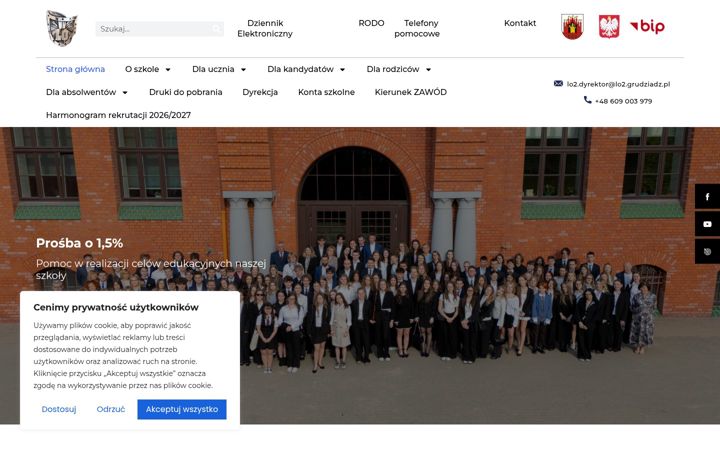Click the search magnifier icon

[216, 29]
